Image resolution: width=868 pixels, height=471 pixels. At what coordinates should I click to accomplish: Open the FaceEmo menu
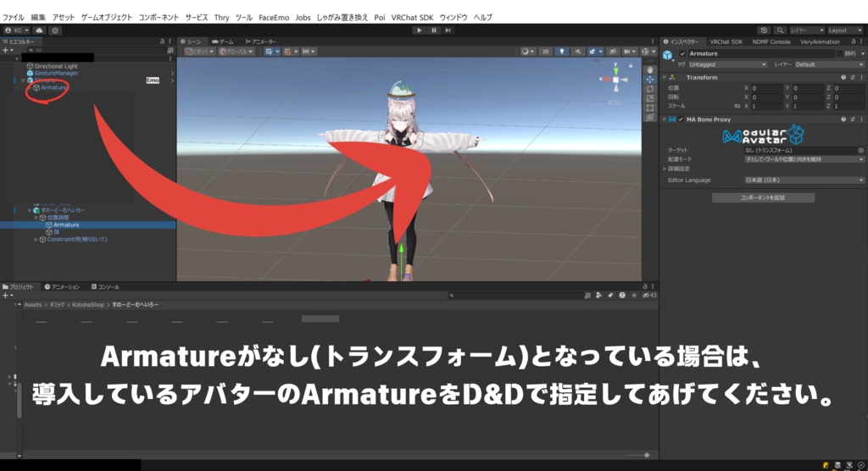[274, 18]
